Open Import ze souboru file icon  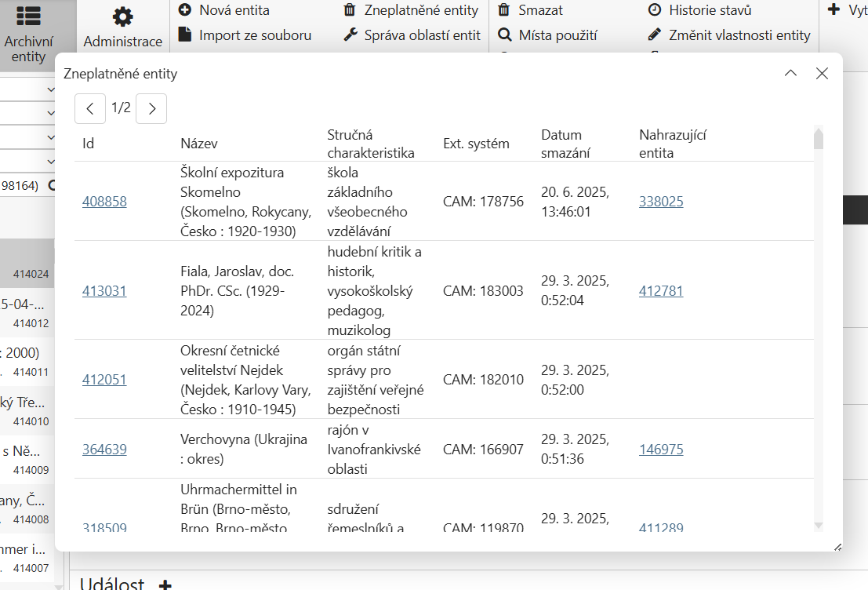pyautogui.click(x=185, y=35)
